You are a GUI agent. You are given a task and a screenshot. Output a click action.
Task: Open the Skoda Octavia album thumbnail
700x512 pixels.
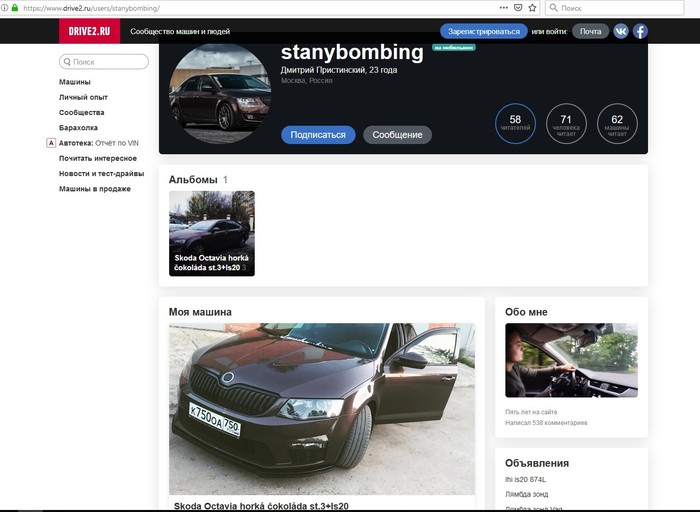pyautogui.click(x=212, y=233)
